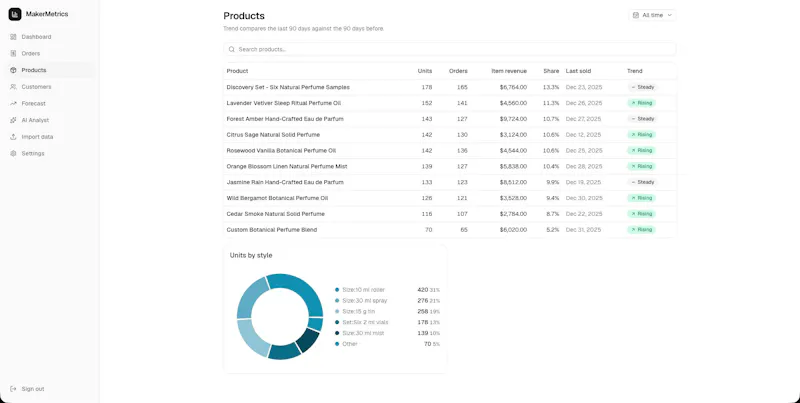Sort table by Units column header
Screen dimensions: 800x403
[424, 71]
